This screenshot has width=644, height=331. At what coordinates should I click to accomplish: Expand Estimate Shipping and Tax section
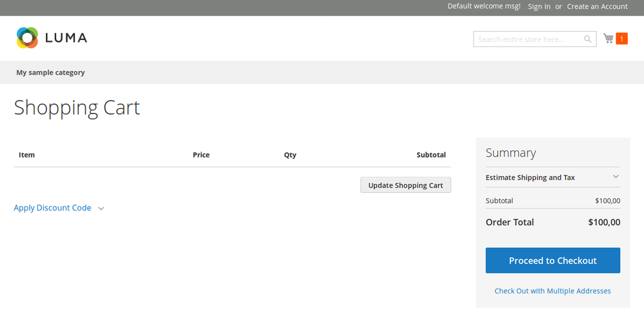(x=530, y=177)
